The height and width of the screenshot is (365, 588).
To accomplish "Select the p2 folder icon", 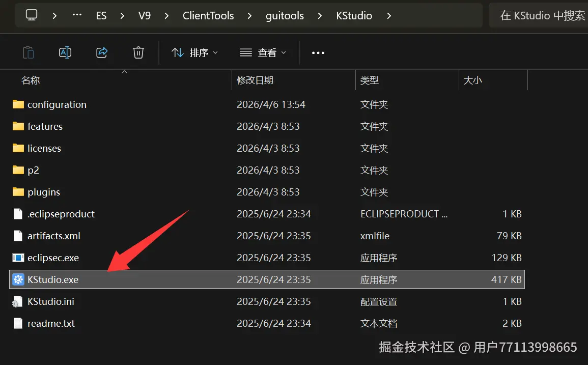I will (x=18, y=170).
